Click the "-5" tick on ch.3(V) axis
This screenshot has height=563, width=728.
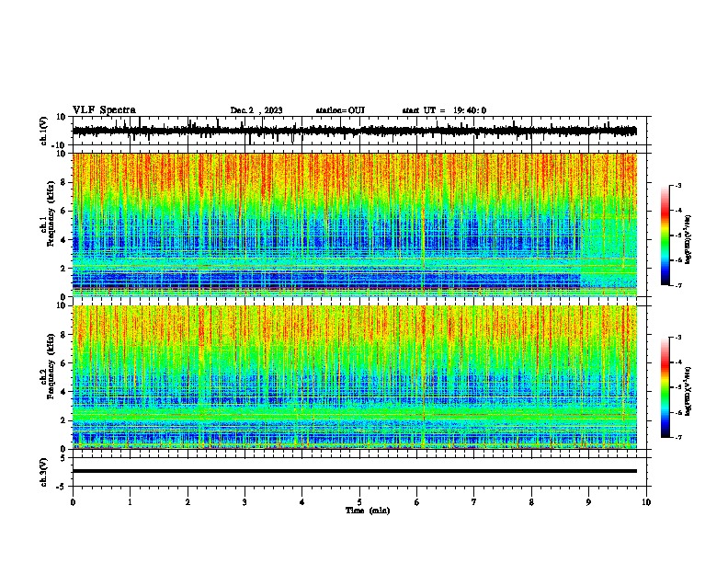click(63, 487)
